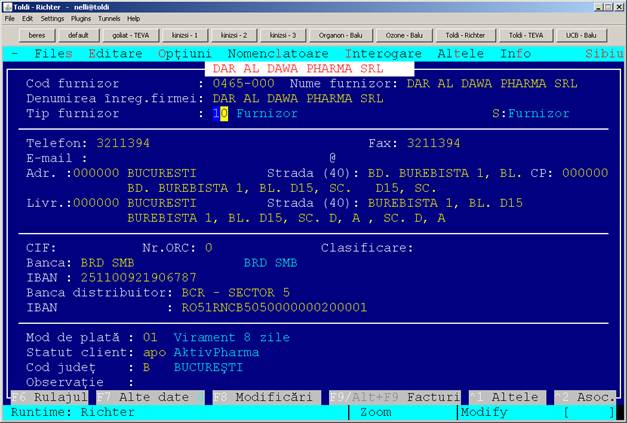Screen dimensions: 627x423
Task: Click the Denumirea înreg.firmei value
Action: coord(298,98)
